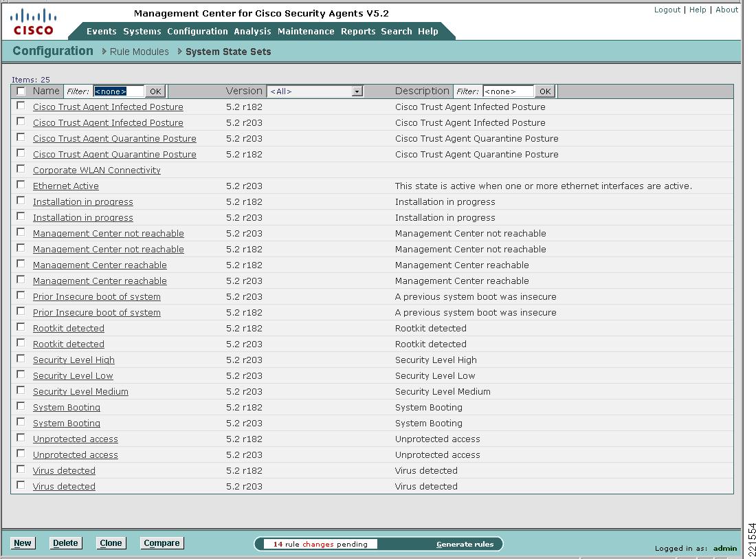
Task: Tick the Ethernet Active checkbox
Action: click(21, 185)
